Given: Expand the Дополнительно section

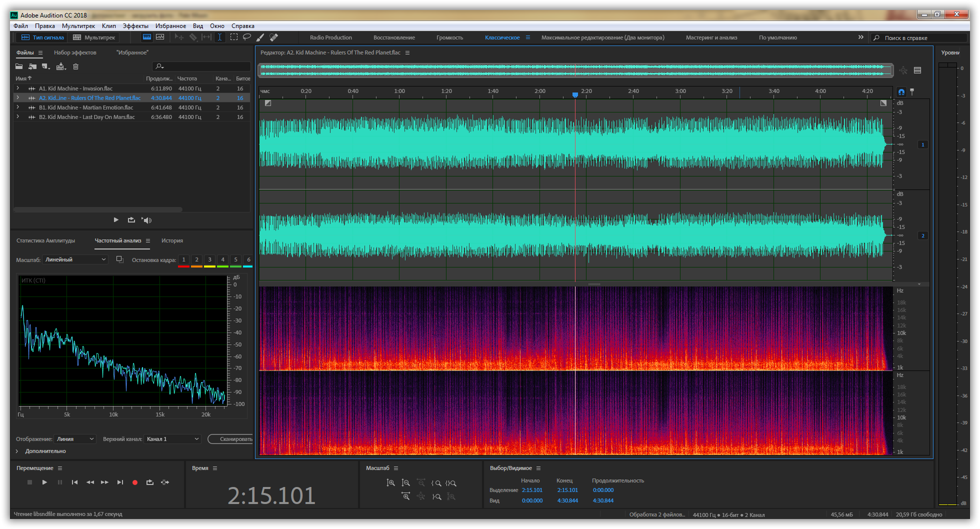Looking at the screenshot, I should click(17, 451).
